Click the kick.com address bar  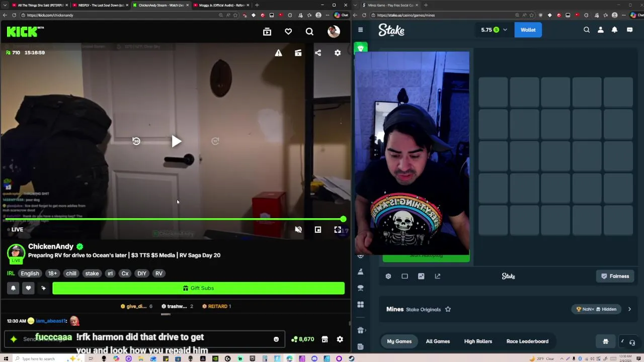[x=121, y=15]
